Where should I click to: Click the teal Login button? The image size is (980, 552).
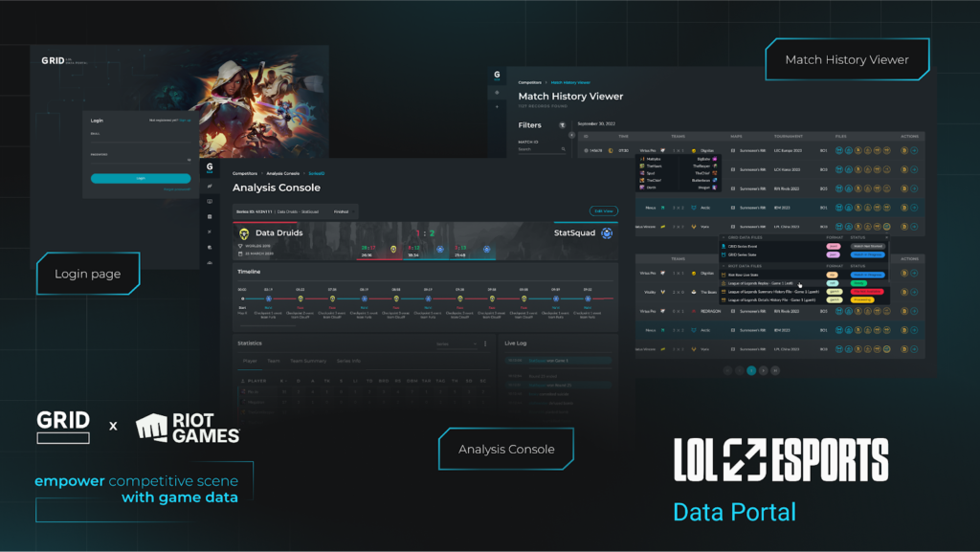[140, 178]
